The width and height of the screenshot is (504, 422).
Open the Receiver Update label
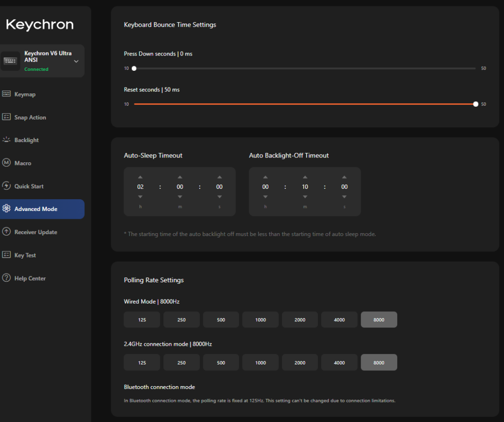[x=35, y=232]
